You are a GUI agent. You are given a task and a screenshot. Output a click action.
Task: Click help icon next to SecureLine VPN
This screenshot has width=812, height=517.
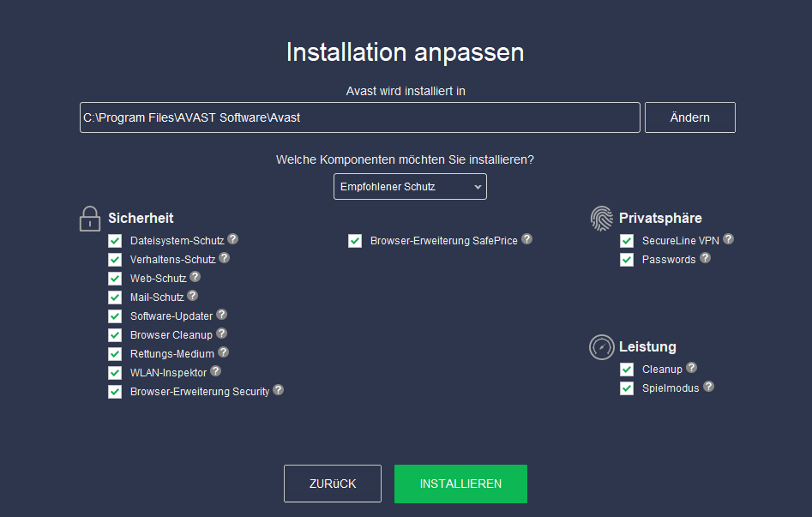pos(729,239)
